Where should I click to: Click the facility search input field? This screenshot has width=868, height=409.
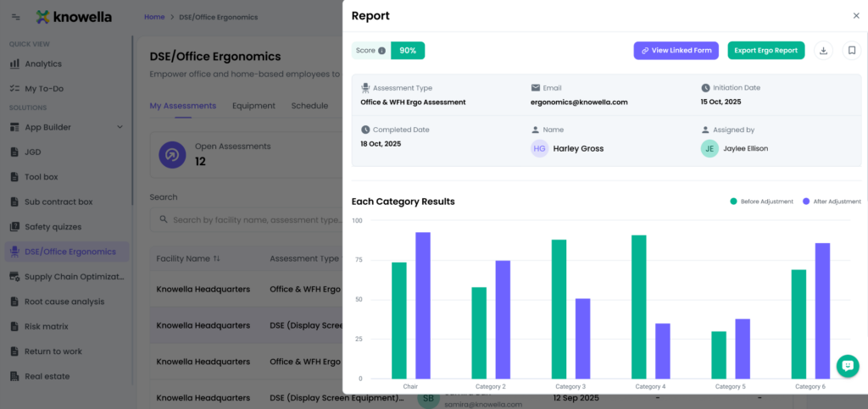247,220
